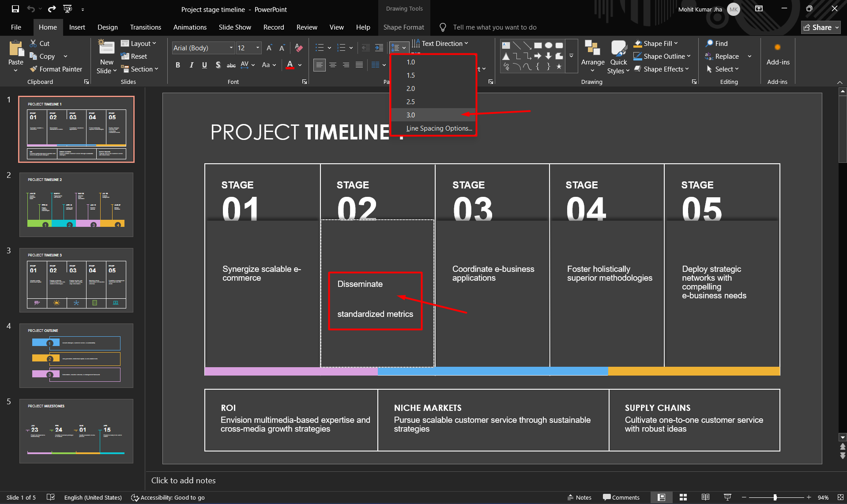The height and width of the screenshot is (504, 847).
Task: Open Quick Styles gallery
Action: pos(618,57)
